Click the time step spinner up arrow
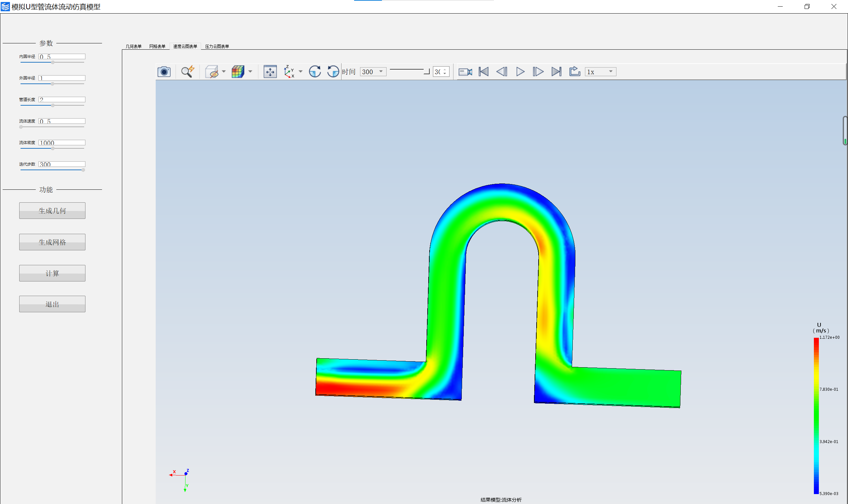Viewport: 848px width, 504px height. [445, 70]
